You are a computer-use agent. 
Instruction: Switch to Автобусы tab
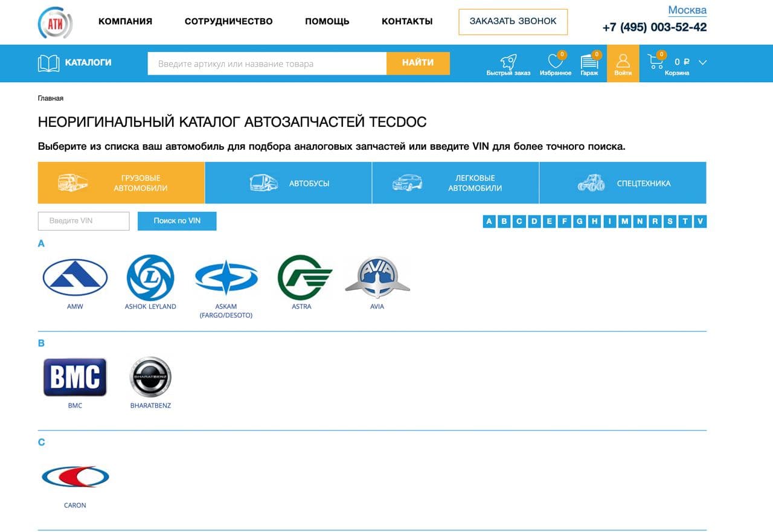point(289,183)
